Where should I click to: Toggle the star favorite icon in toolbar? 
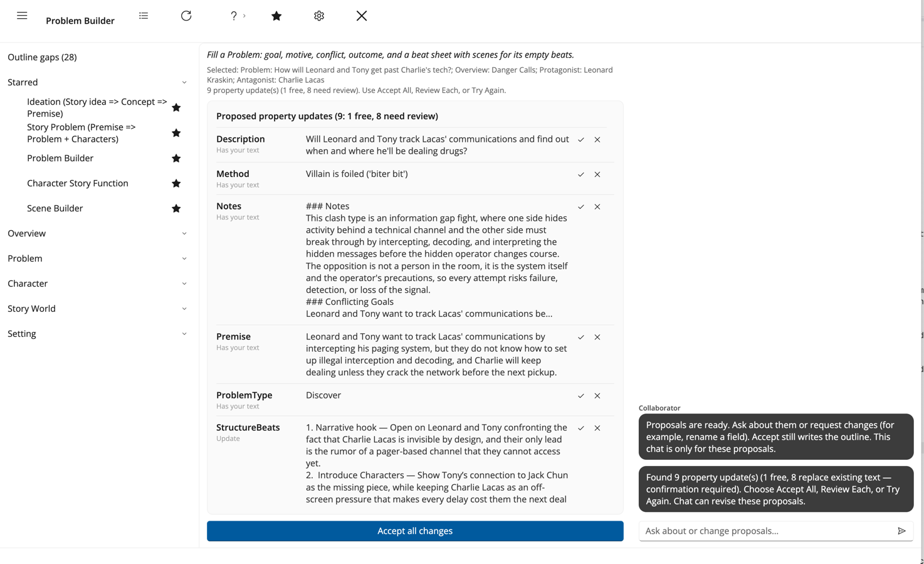coord(276,16)
